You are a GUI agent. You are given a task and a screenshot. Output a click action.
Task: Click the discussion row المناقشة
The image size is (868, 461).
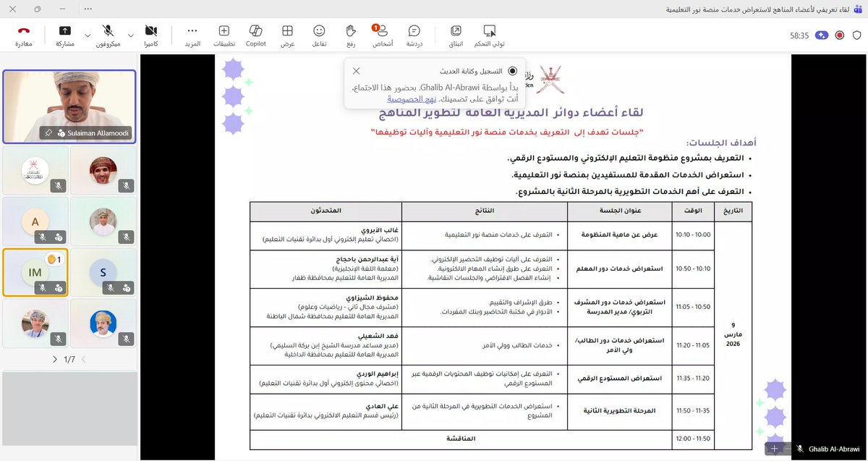click(x=460, y=439)
